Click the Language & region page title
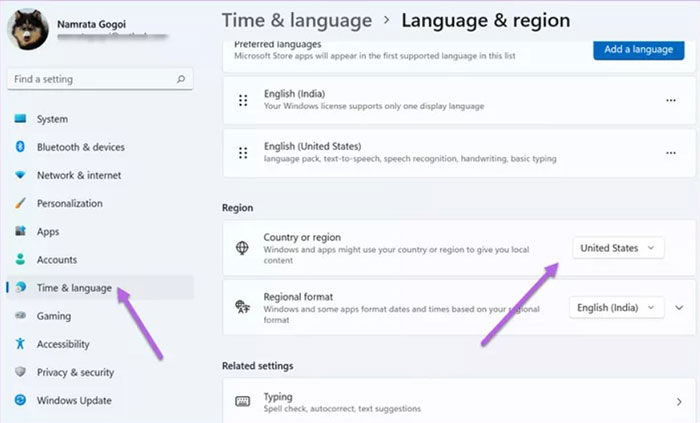 486,21
